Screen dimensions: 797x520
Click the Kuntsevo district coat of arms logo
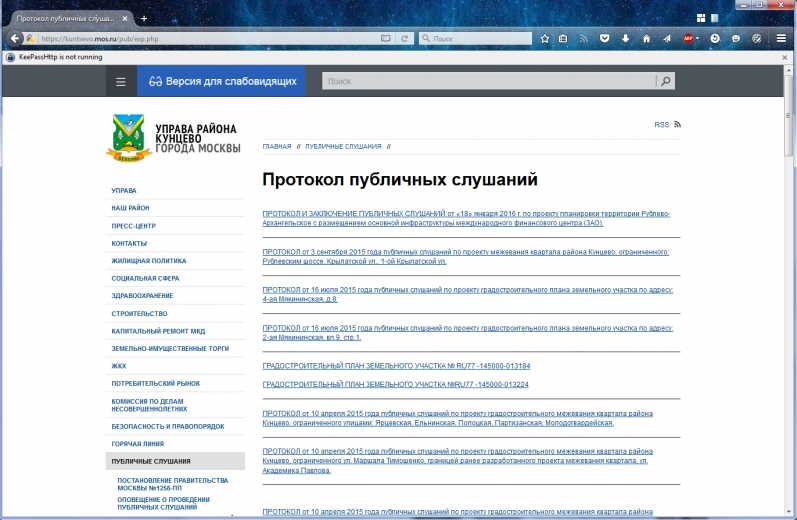pyautogui.click(x=128, y=139)
